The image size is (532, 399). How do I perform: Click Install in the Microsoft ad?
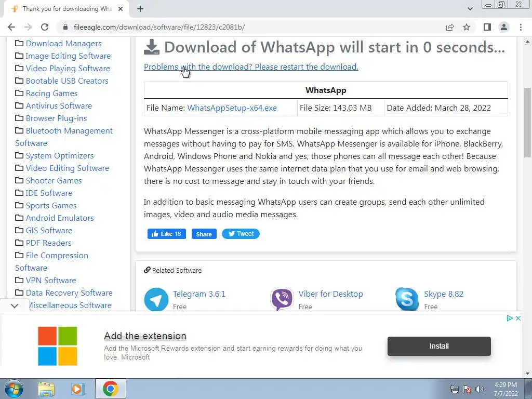pyautogui.click(x=439, y=346)
